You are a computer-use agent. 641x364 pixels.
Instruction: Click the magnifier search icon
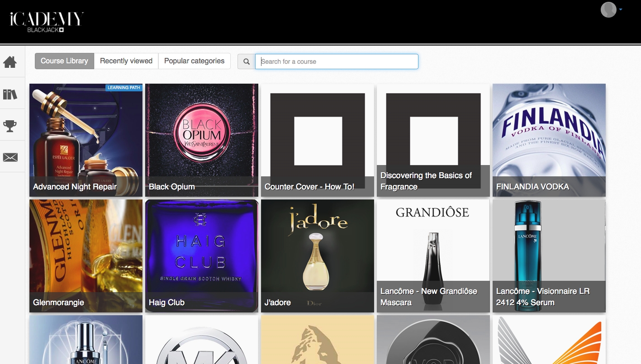tap(247, 61)
